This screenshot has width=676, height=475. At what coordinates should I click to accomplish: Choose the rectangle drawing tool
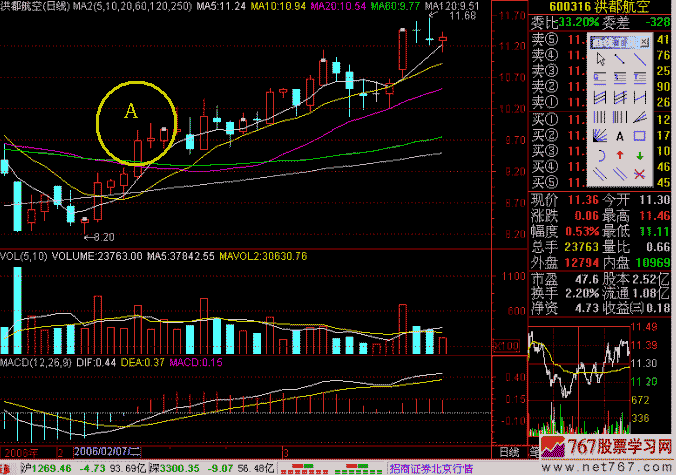tap(640, 136)
